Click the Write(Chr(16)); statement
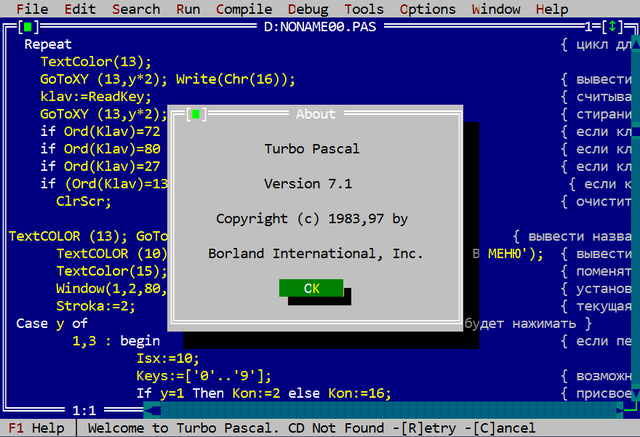This screenshot has width=640, height=437. coord(236,79)
